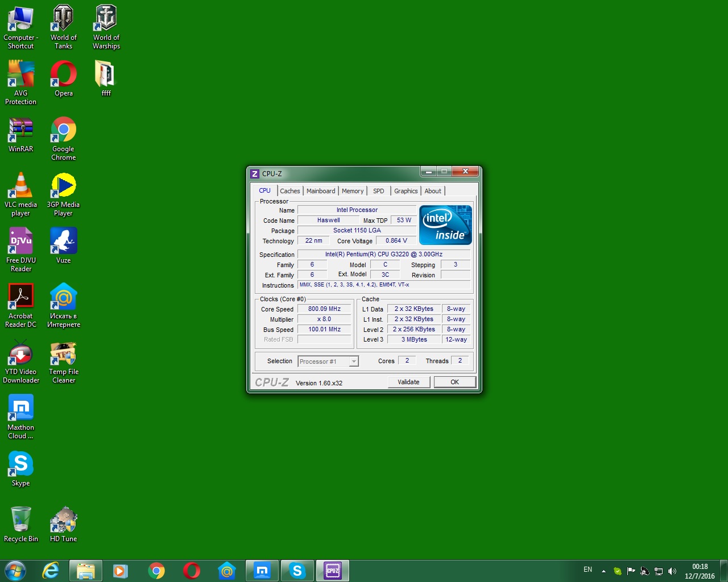
Task: Expand the language selector showing EN
Action: click(588, 569)
